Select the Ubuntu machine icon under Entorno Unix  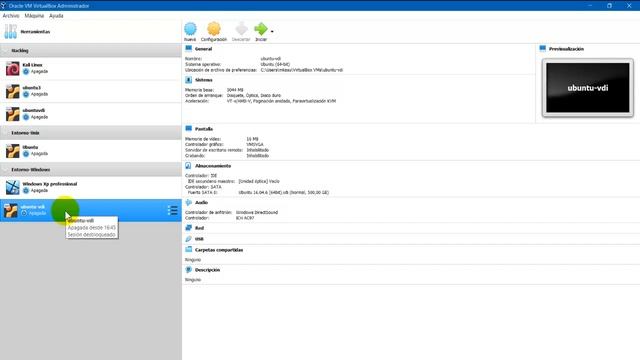pos(13,151)
